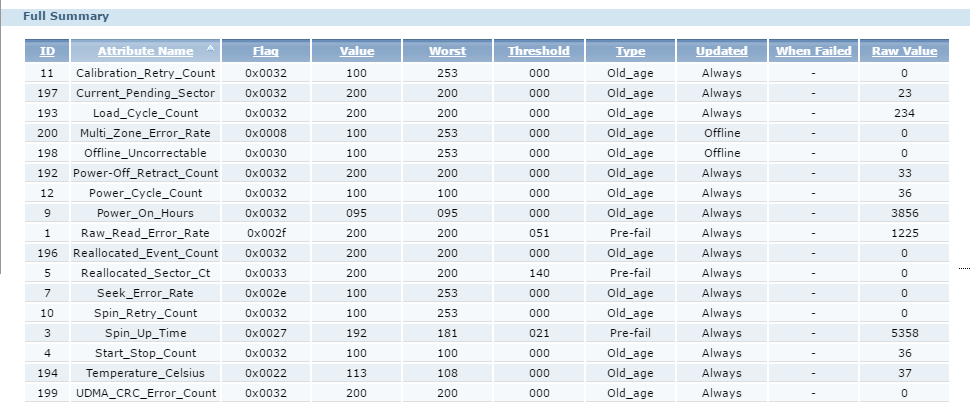Click the Raw Value column header
970x412 pixels.
(x=903, y=51)
